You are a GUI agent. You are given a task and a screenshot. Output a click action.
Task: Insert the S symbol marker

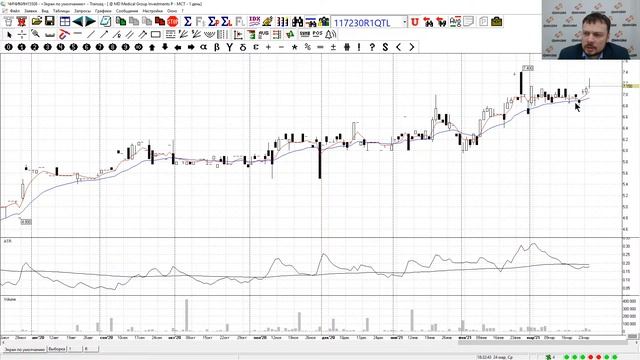385,47
